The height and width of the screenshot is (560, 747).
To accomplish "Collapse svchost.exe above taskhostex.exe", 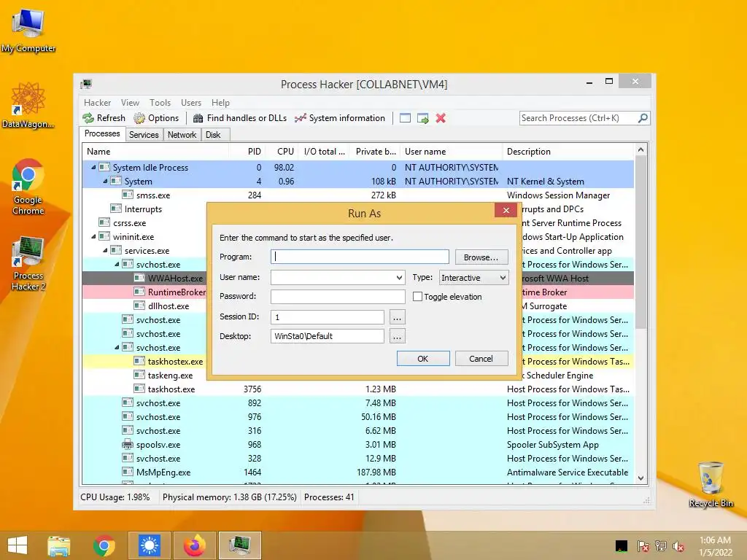I will click(117, 348).
